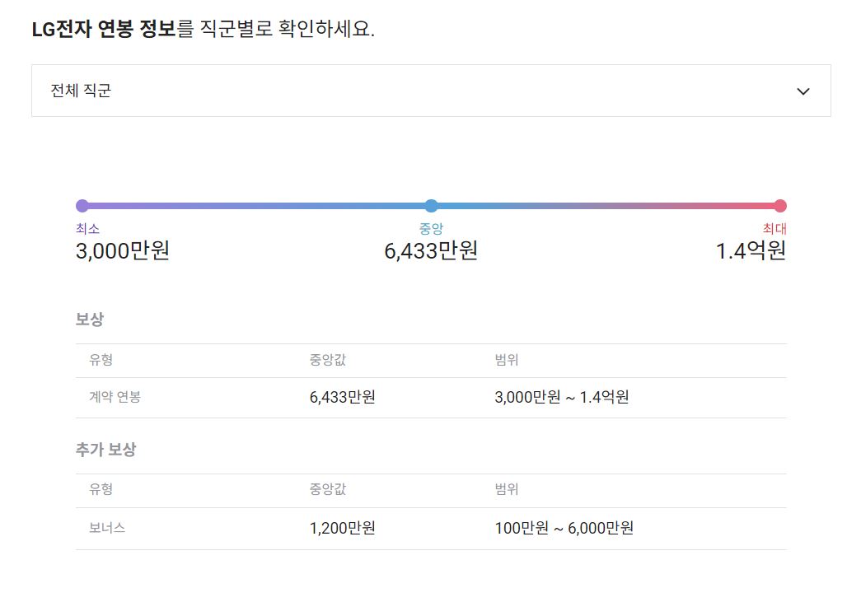Click the 최소 minimum point on the slider
Screen dimensions: 847x616
click(x=81, y=205)
